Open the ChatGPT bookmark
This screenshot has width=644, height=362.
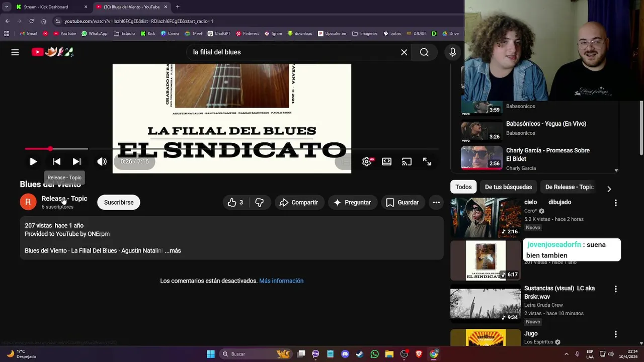(218, 34)
